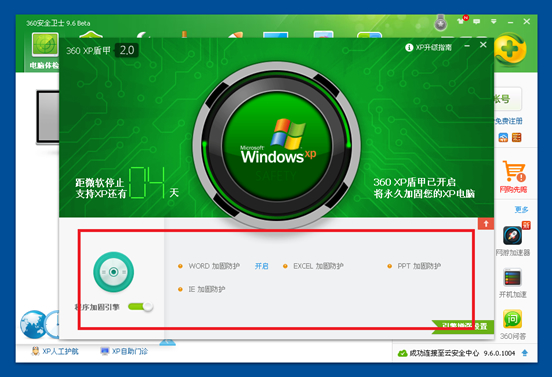552x377 pixels.
Task: Open XP人工护航 at the bottom bar
Action: coord(55,351)
